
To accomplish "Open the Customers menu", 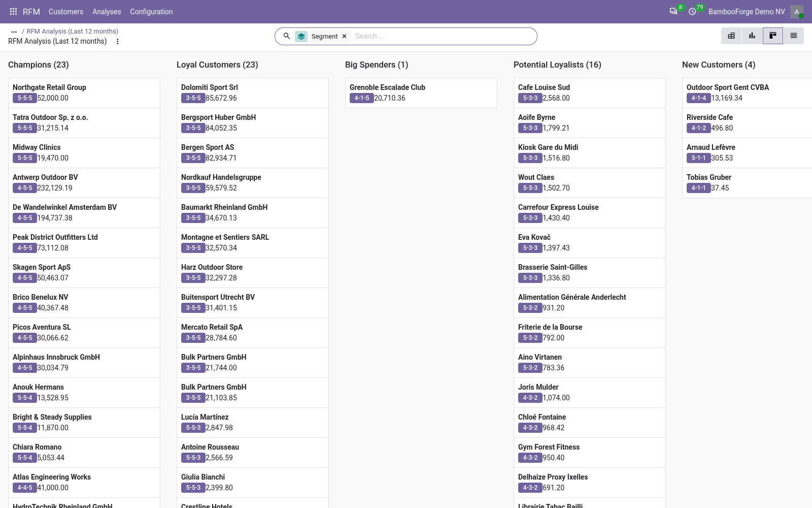I will tap(66, 12).
